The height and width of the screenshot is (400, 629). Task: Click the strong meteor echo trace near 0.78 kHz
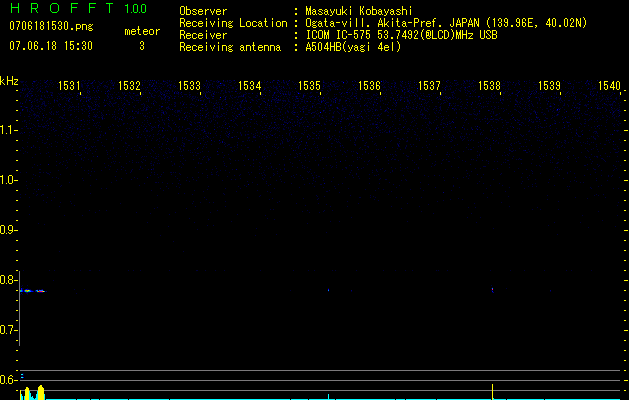coord(33,291)
